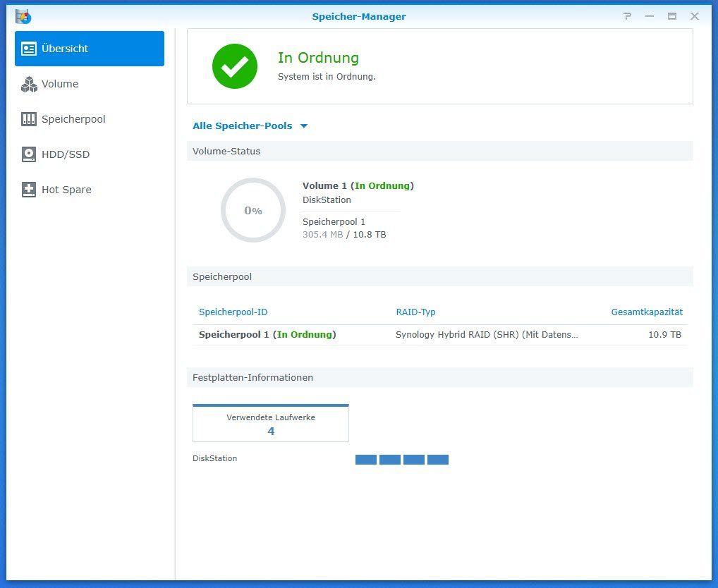Sort by the Speicherpool-ID column header
Image resolution: width=718 pixels, height=588 pixels.
point(233,312)
